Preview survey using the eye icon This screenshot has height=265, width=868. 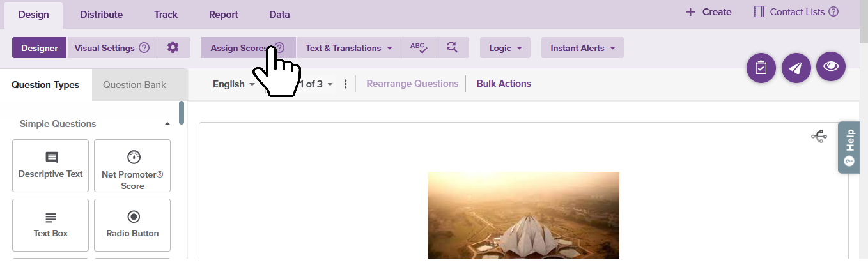pos(830,66)
